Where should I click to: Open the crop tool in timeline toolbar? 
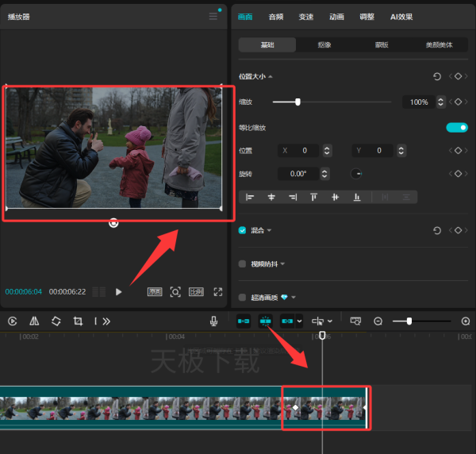click(78, 321)
